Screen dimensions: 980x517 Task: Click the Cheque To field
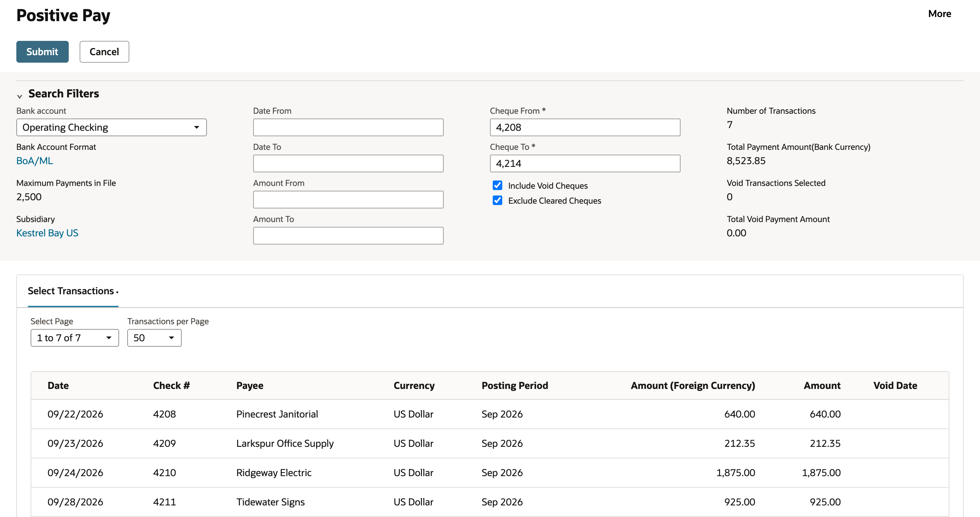click(x=585, y=163)
